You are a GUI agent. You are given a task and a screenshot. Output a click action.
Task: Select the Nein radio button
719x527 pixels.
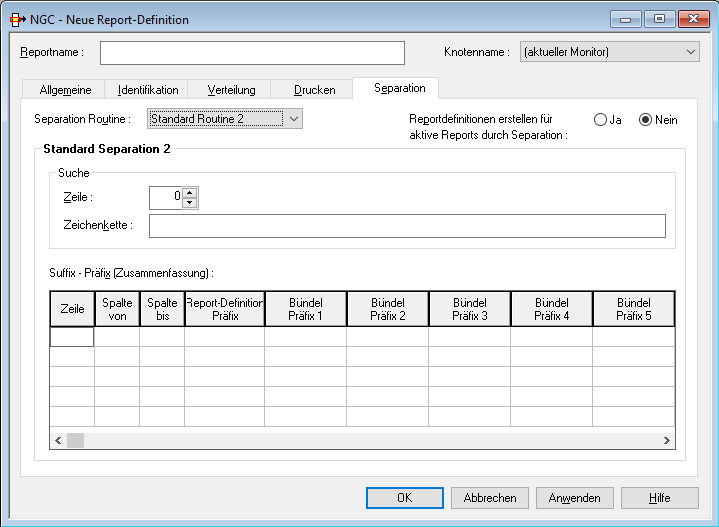click(645, 120)
